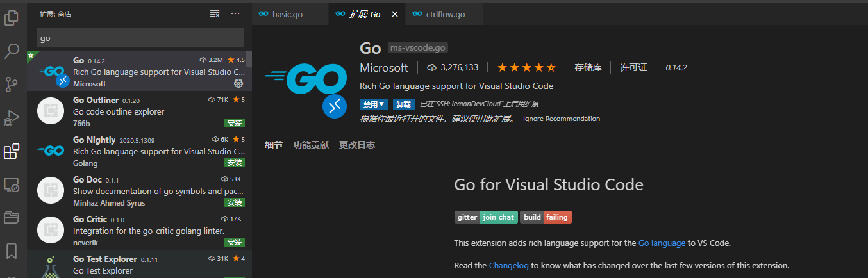Open the 存储库 repository link
Viewport: 868px width, 278px height.
588,67
